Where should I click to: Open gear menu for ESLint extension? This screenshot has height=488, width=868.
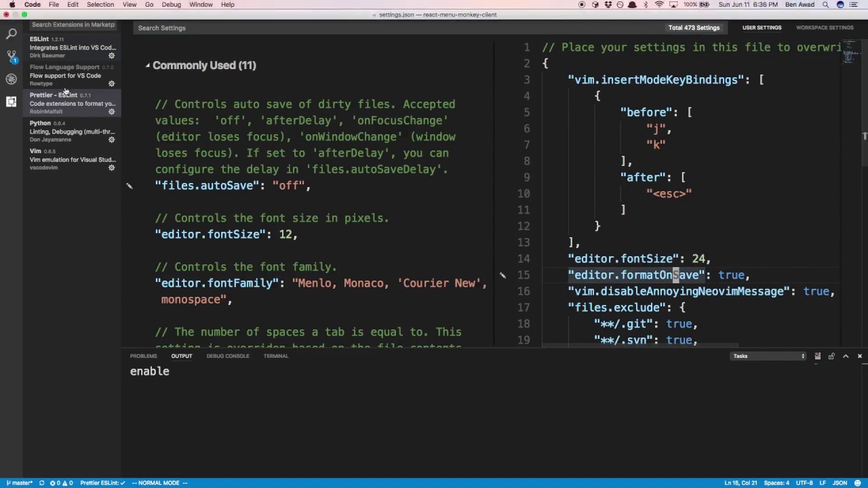(x=112, y=56)
